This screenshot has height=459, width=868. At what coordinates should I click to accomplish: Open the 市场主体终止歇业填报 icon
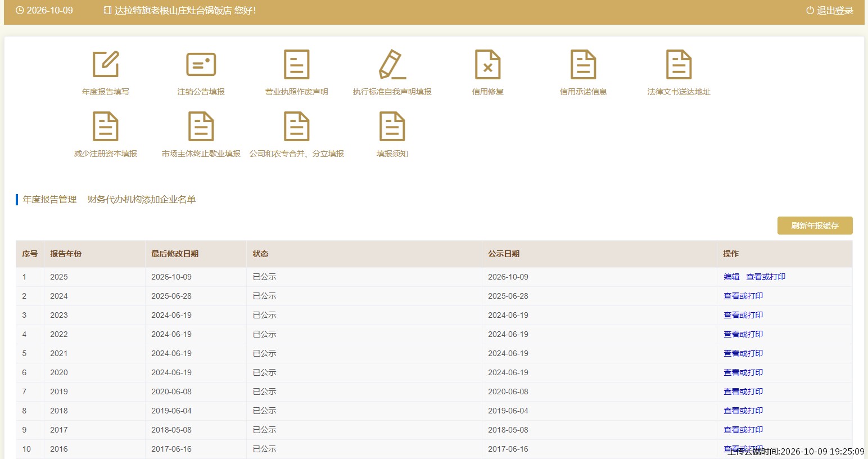click(x=201, y=126)
